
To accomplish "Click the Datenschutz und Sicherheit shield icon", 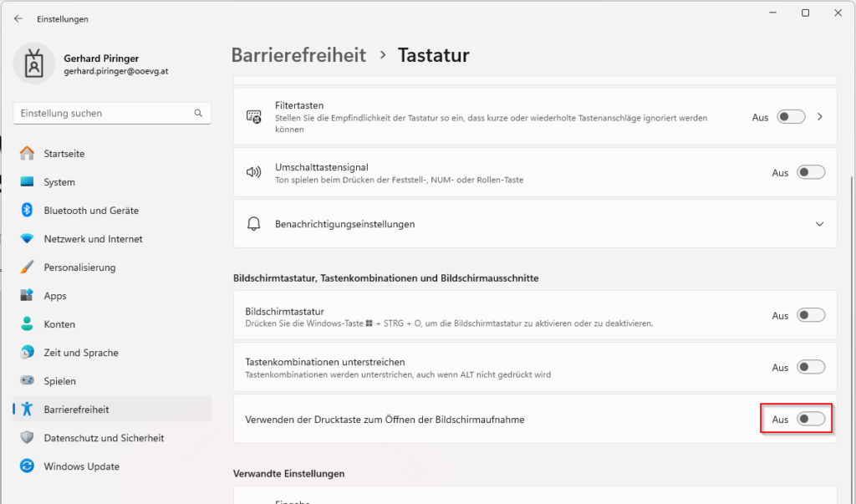I will point(28,438).
